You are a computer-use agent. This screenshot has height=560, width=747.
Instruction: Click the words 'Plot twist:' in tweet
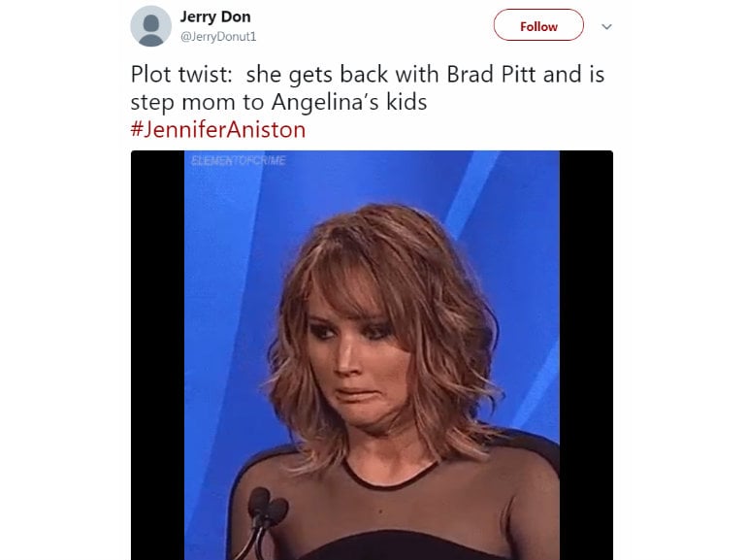click(x=181, y=75)
